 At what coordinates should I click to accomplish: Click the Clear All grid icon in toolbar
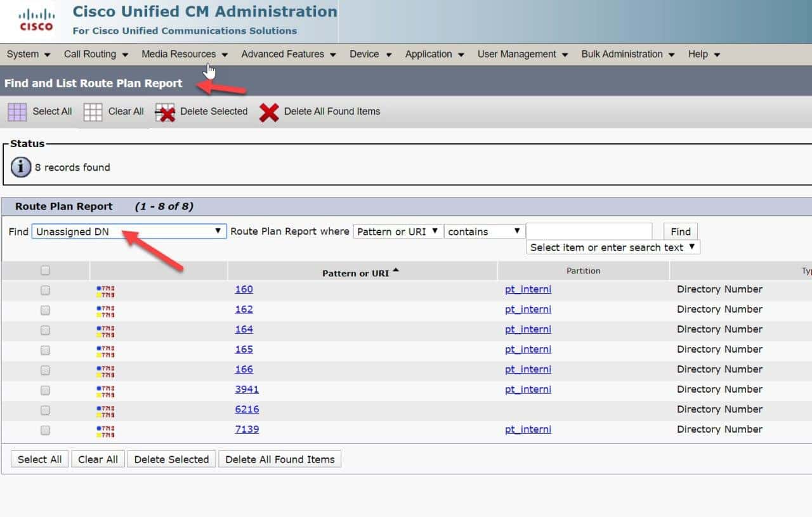tap(93, 112)
